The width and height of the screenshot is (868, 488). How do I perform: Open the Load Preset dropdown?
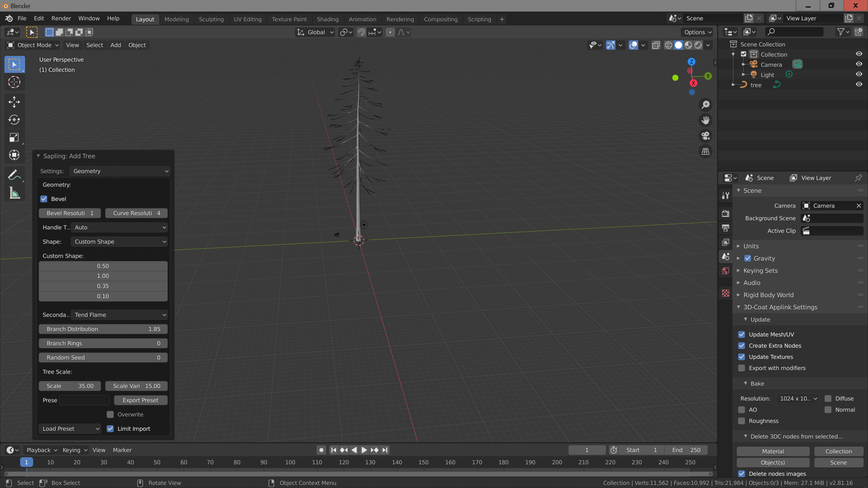(x=70, y=429)
